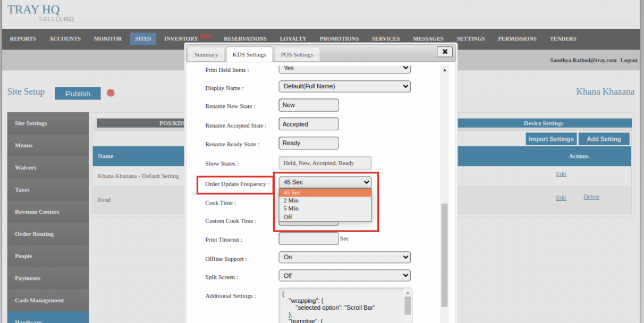Click the Add Setting button
Screen dimensions: 644x323
coord(604,139)
